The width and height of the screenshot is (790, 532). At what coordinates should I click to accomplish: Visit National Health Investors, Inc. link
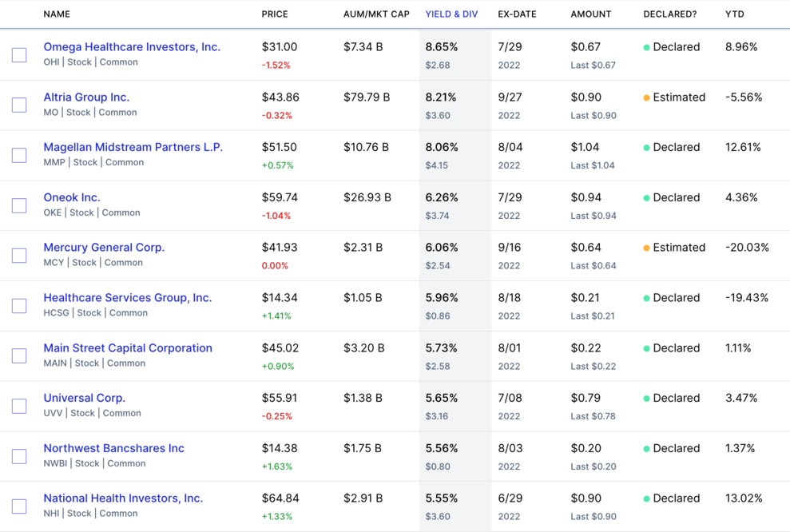pos(123,498)
